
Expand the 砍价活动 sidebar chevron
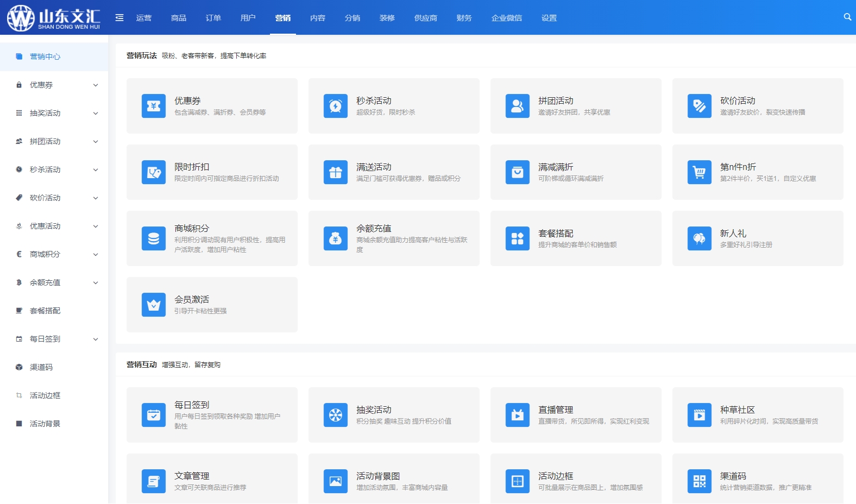pyautogui.click(x=96, y=198)
